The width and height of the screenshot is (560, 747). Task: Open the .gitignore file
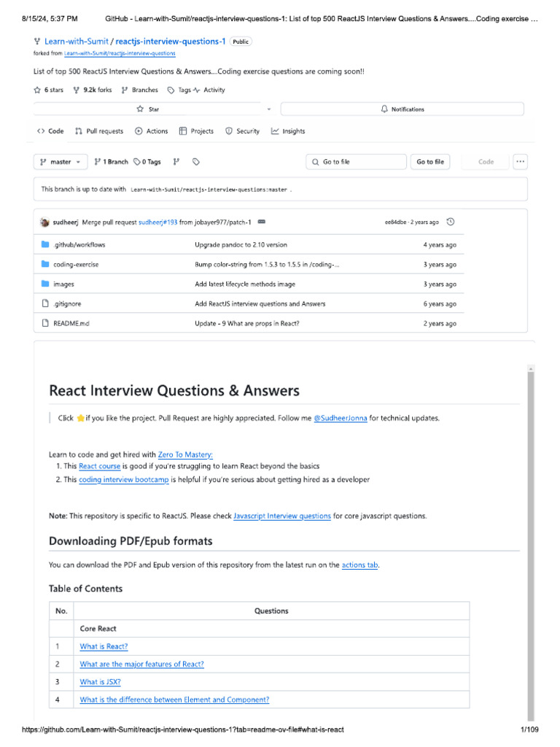click(66, 303)
